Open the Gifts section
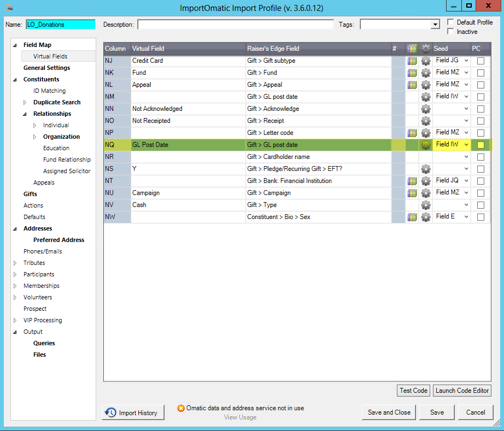 click(30, 194)
